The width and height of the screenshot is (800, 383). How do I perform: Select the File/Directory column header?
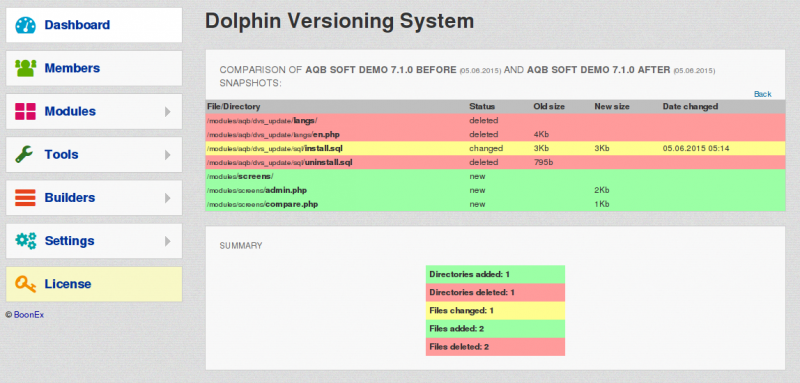tap(234, 107)
